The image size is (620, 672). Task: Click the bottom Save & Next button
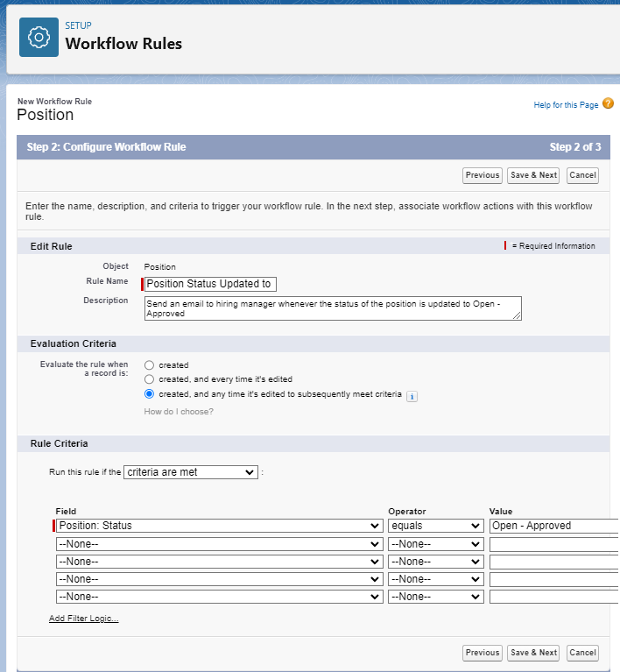pyautogui.click(x=533, y=653)
